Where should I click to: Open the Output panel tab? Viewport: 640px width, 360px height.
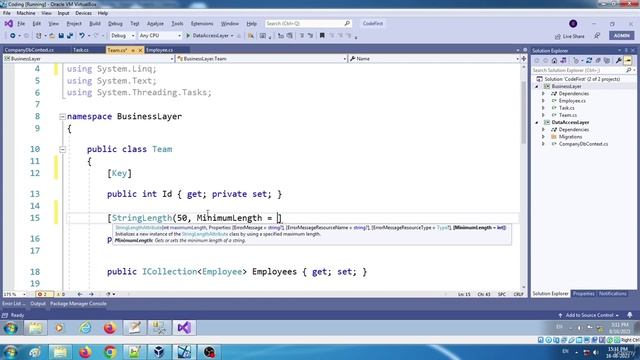point(38,304)
